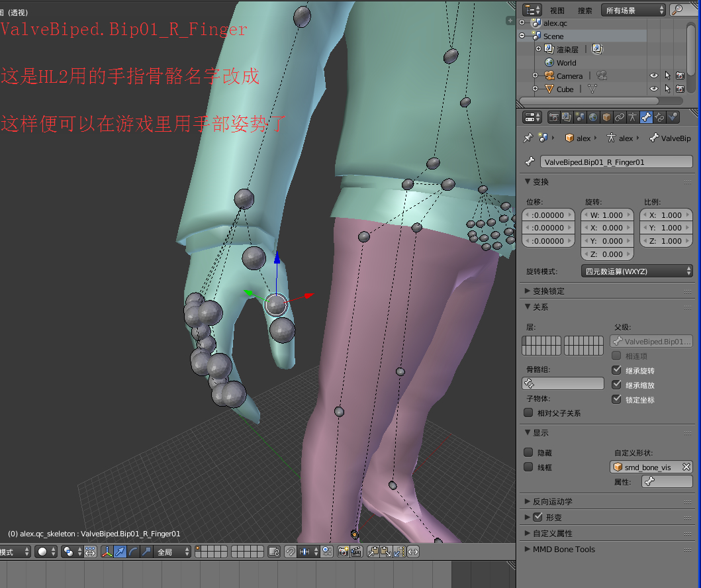
Task: Open the 视图 menu in outliner
Action: (557, 11)
